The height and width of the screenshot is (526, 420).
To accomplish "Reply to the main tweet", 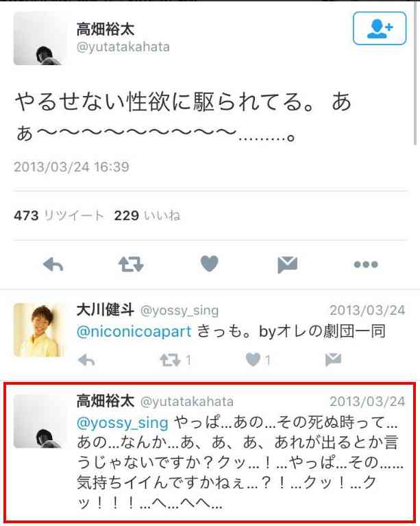I will click(53, 264).
